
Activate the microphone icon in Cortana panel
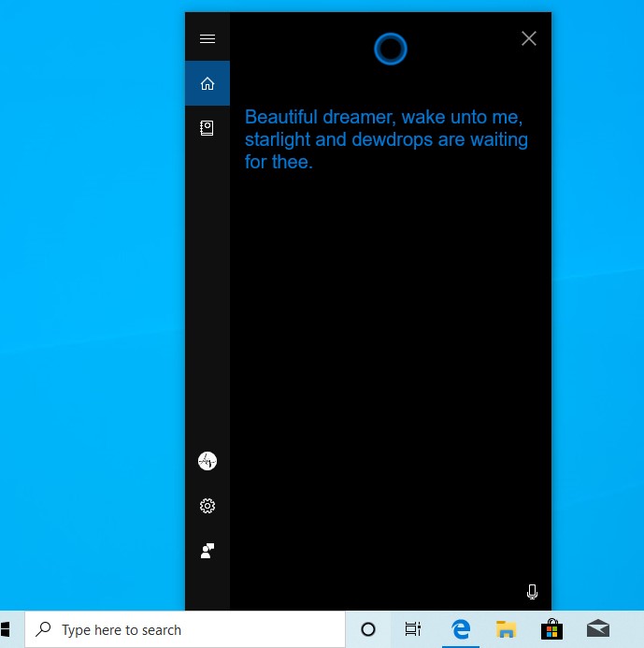(x=532, y=592)
